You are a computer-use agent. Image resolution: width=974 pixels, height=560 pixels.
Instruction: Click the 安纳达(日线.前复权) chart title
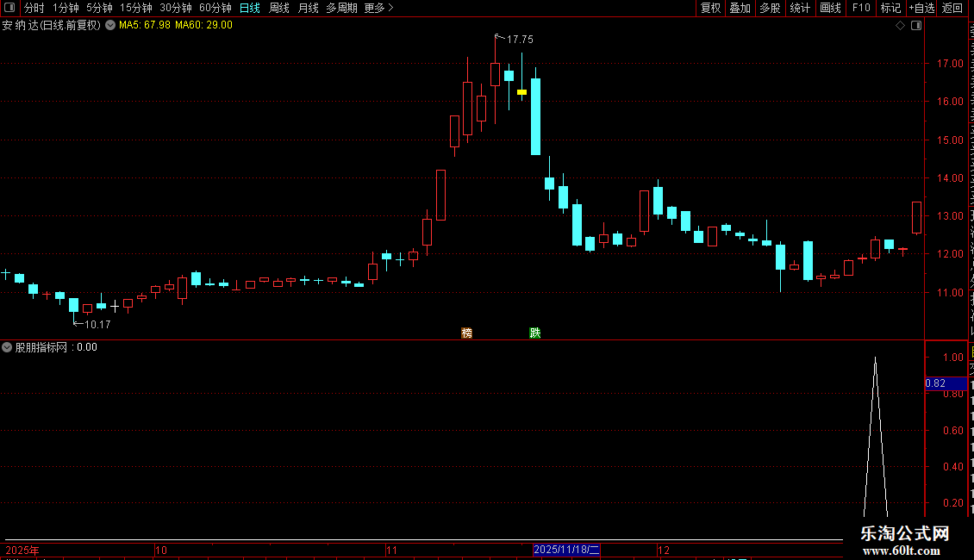coord(51,26)
